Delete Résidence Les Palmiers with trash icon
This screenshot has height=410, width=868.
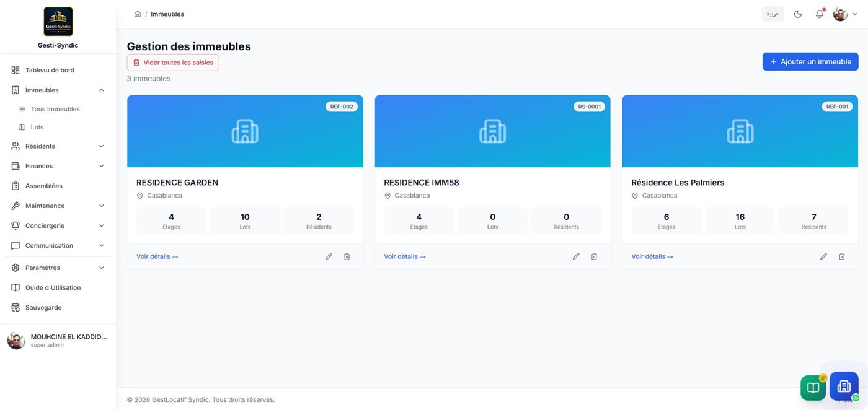841,256
